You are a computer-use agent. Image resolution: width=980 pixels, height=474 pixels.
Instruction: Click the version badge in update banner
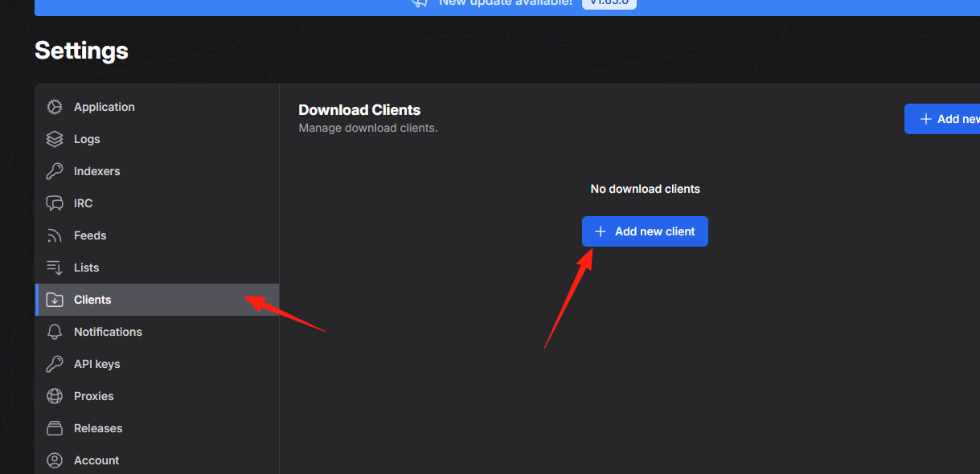coord(609,3)
